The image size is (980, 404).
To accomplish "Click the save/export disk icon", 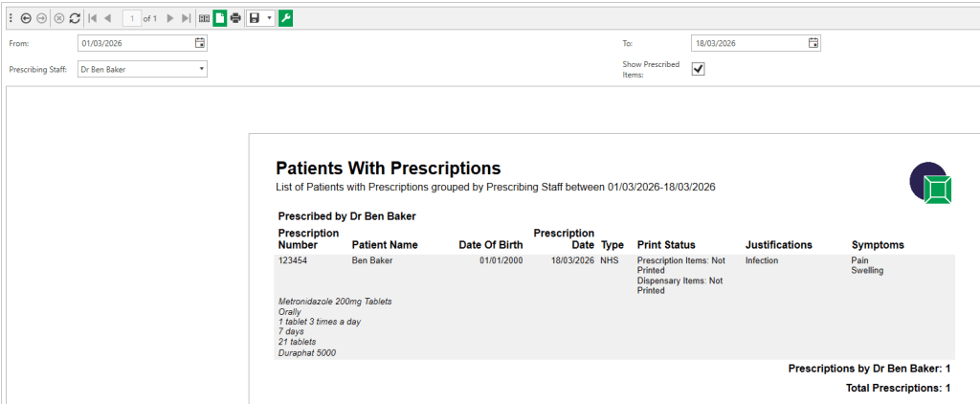I will coord(255,18).
